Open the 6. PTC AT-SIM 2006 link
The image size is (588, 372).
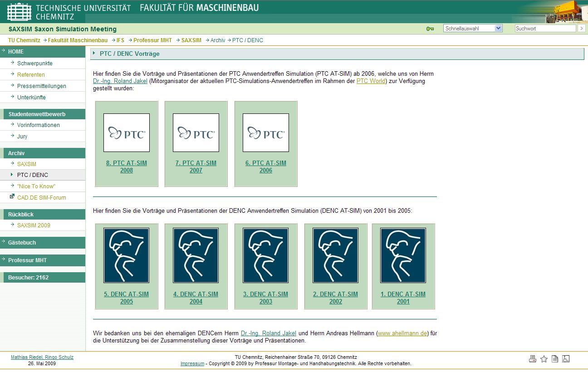pos(266,166)
